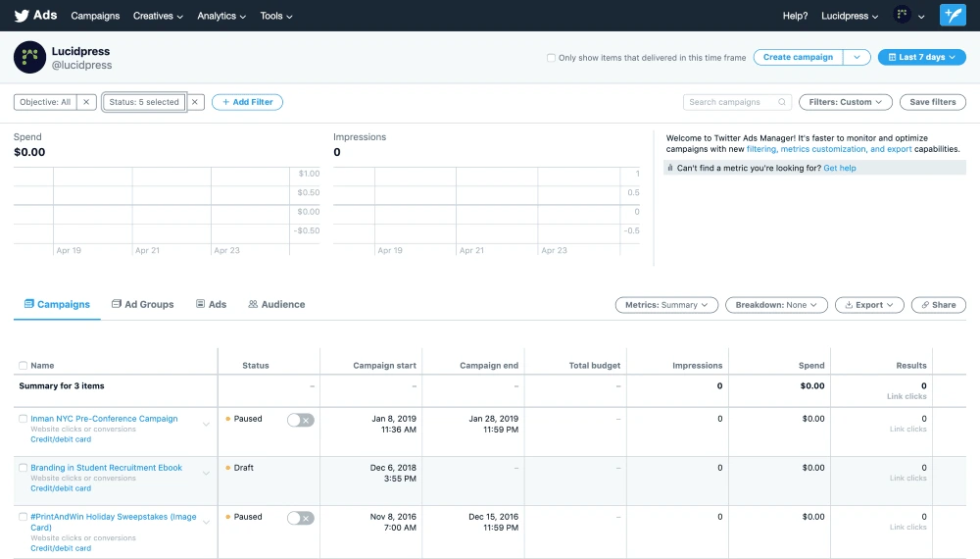Click the Create campaign button
The height and width of the screenshot is (559, 980).
point(798,57)
